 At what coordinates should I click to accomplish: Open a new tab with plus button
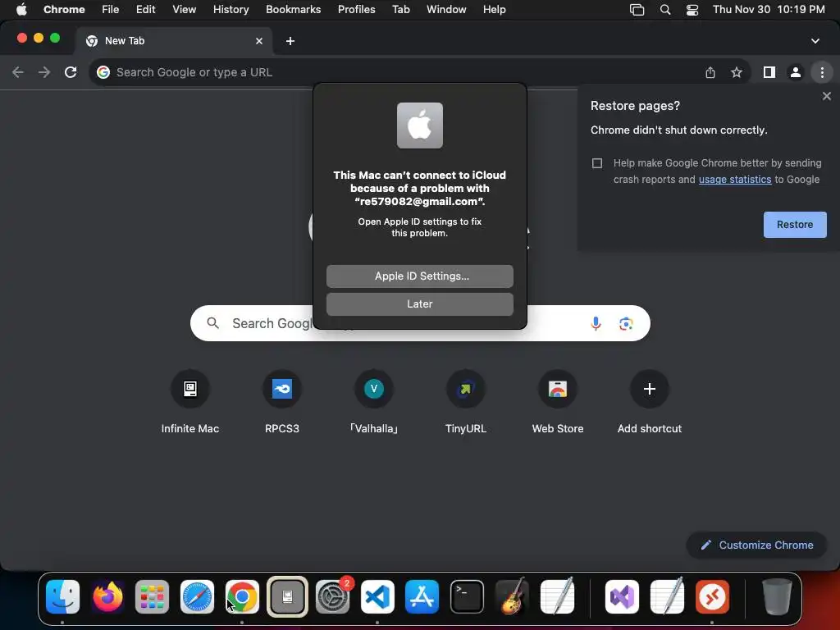point(290,41)
